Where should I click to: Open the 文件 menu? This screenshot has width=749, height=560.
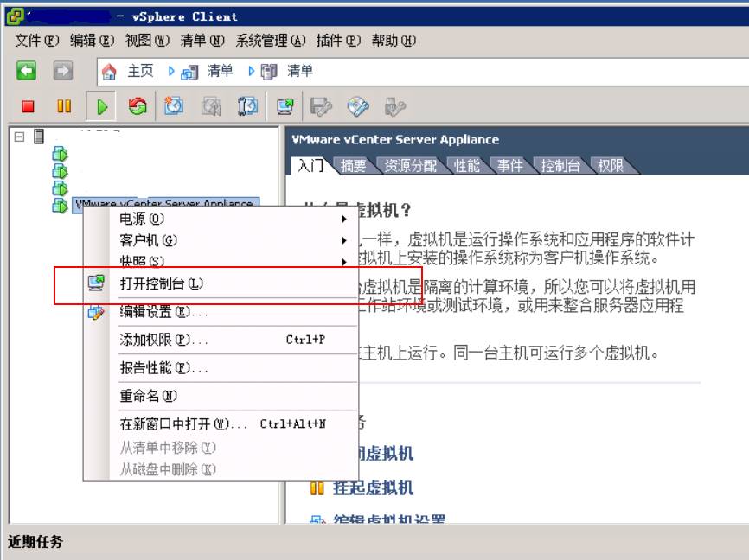(x=37, y=40)
